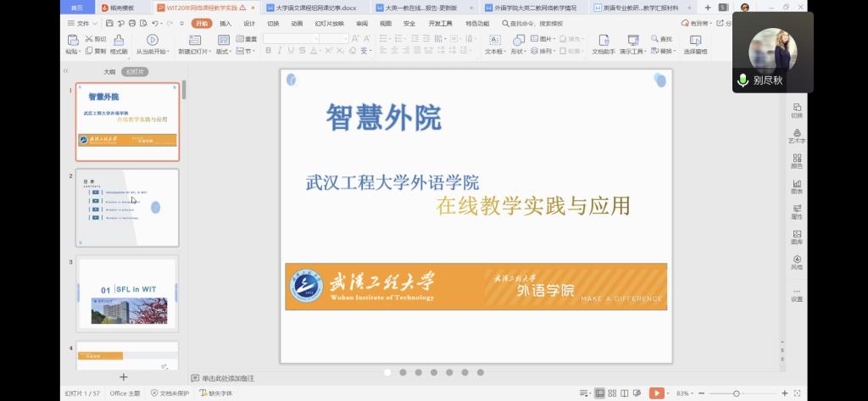This screenshot has width=868, height=401.
Task: Open dropdown arrow next to slideshow play button
Action: (668, 393)
